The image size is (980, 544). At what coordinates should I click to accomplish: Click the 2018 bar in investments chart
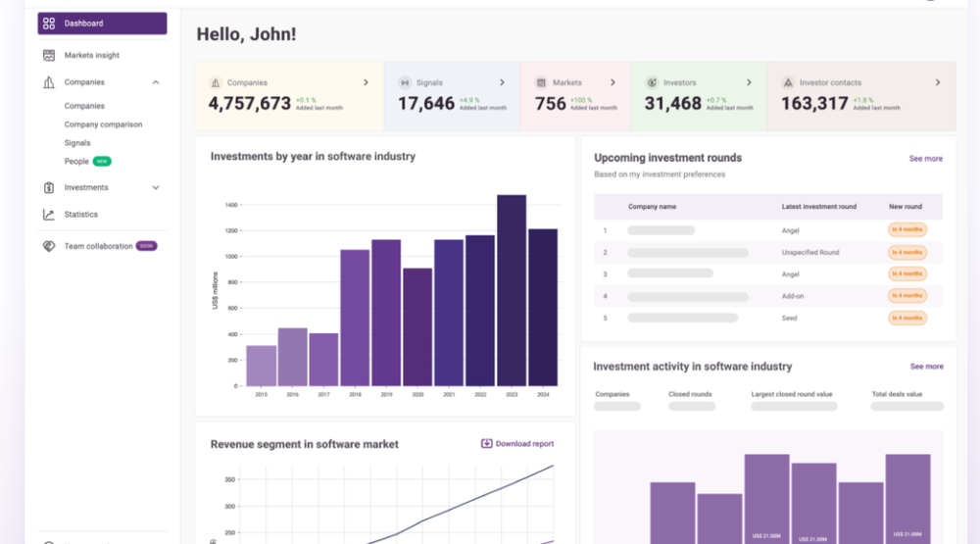355,318
